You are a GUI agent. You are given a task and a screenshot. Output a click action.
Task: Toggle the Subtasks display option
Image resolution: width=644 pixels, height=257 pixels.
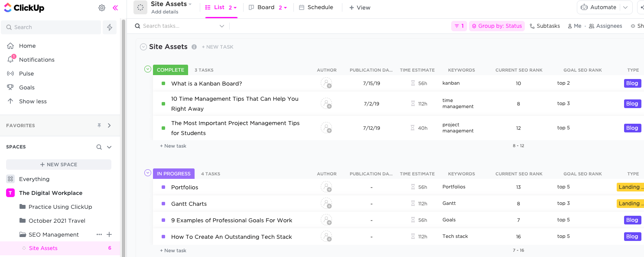pyautogui.click(x=545, y=26)
